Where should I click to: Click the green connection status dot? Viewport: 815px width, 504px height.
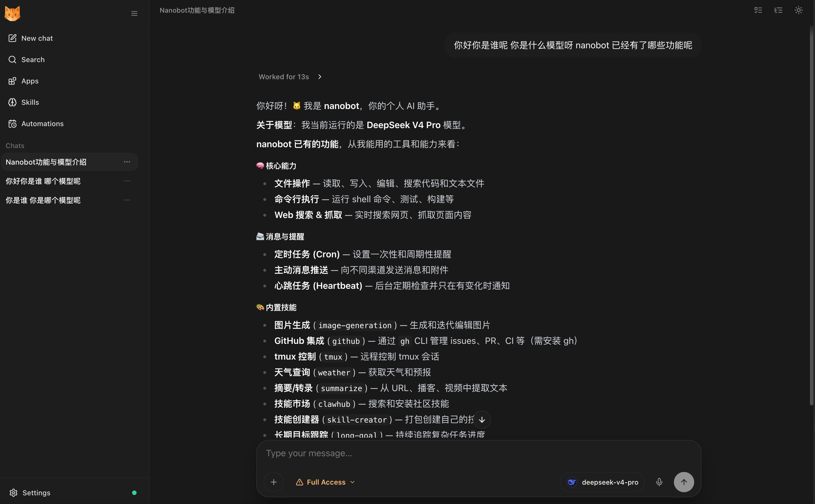tap(134, 493)
